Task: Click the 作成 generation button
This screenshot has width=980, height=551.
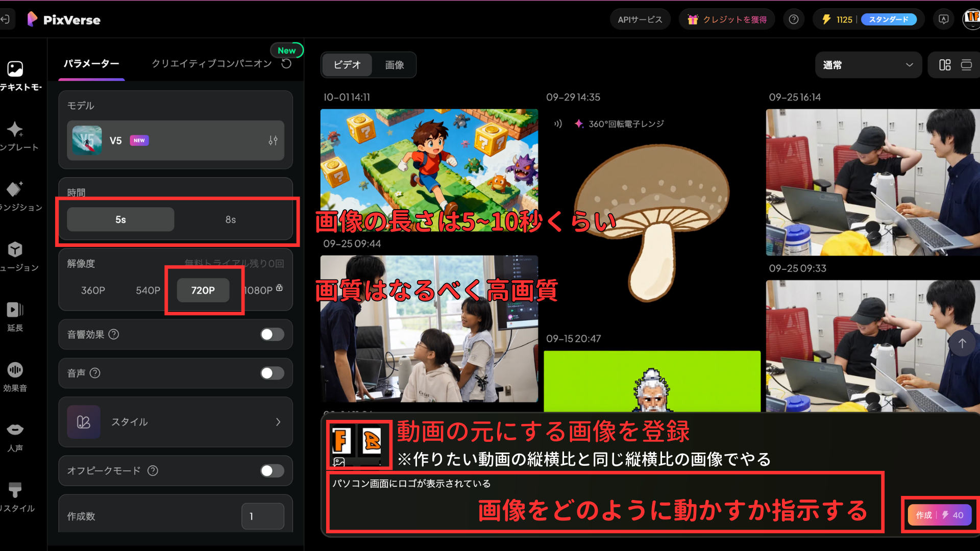Action: [939, 515]
